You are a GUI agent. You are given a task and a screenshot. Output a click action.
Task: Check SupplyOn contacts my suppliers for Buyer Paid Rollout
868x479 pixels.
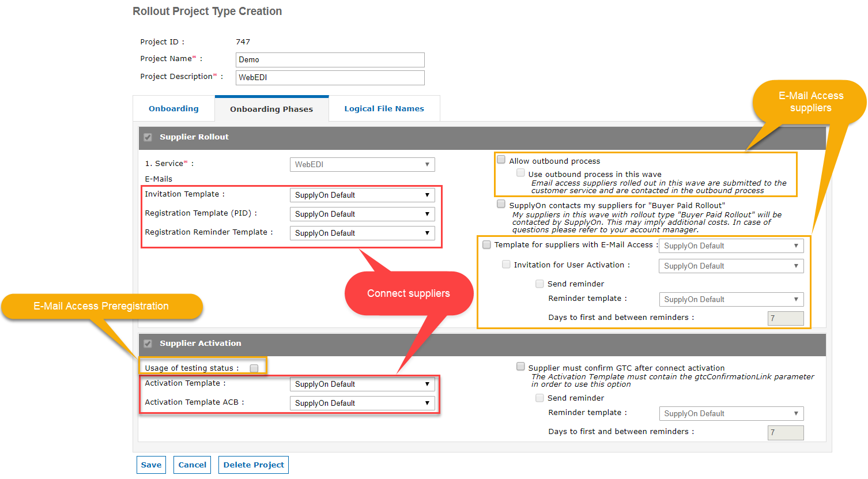(501, 204)
